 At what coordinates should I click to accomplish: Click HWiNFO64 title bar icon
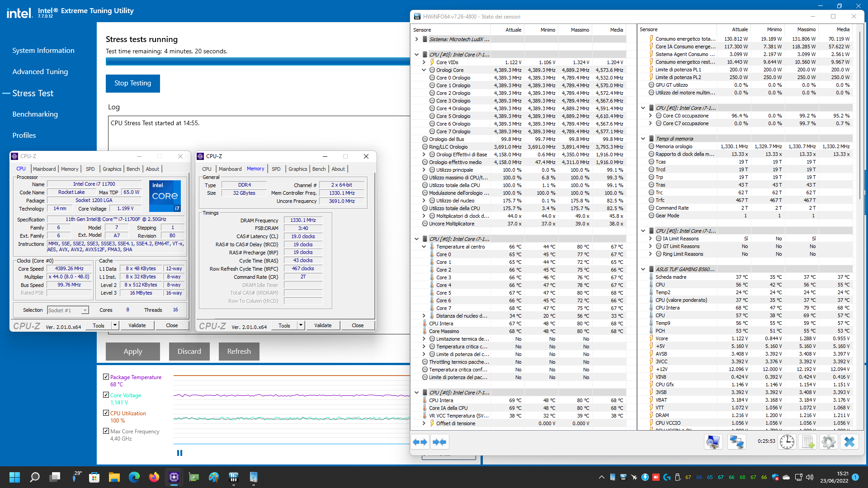pyautogui.click(x=417, y=16)
